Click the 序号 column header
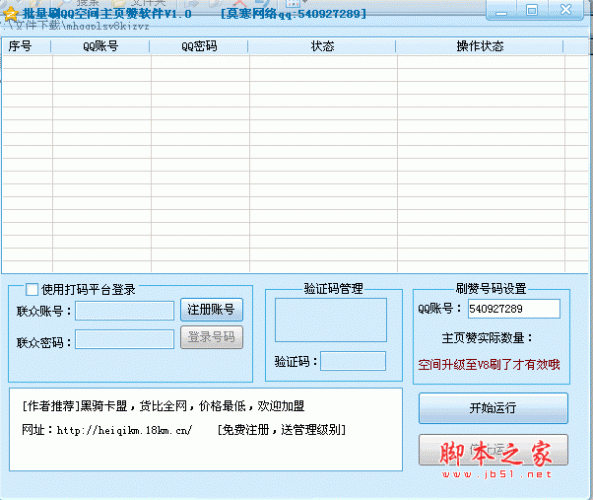Image resolution: width=593 pixels, height=500 pixels. point(26,46)
